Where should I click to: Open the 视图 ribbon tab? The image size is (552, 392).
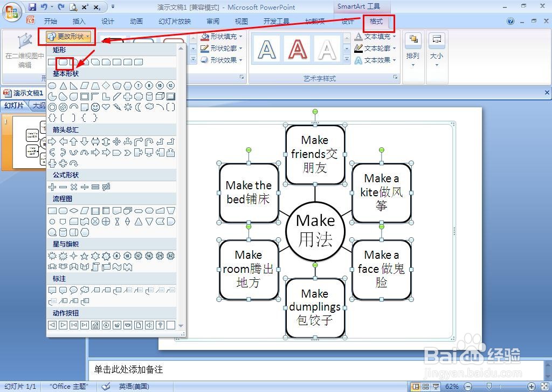point(241,22)
